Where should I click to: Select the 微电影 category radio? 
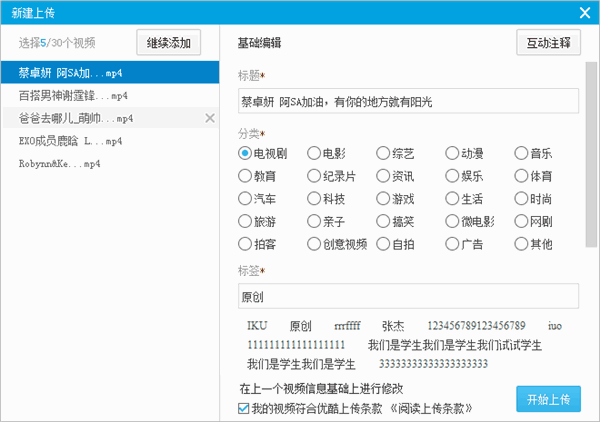pyautogui.click(x=452, y=221)
